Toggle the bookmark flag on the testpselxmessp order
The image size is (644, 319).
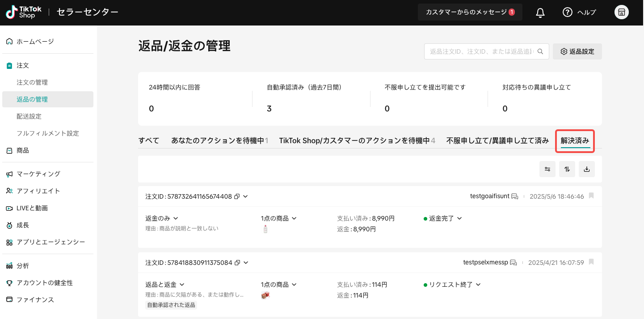coord(591,263)
